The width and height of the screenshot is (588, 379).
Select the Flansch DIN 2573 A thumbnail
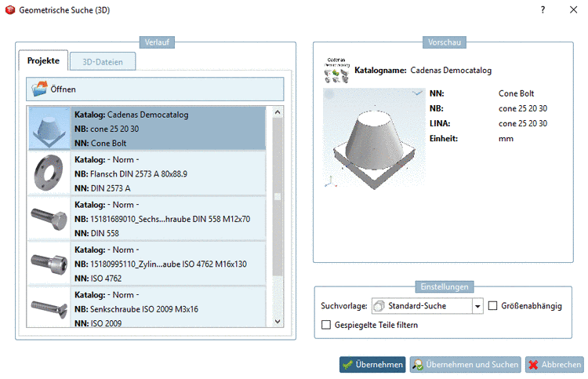(49, 173)
